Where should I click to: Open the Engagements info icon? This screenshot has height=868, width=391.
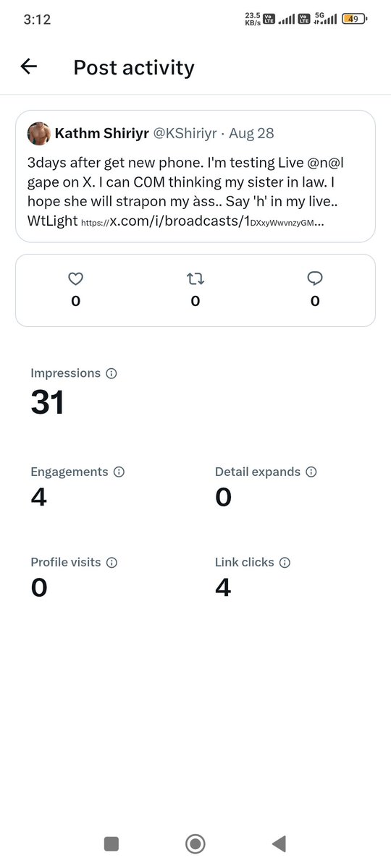tap(119, 472)
